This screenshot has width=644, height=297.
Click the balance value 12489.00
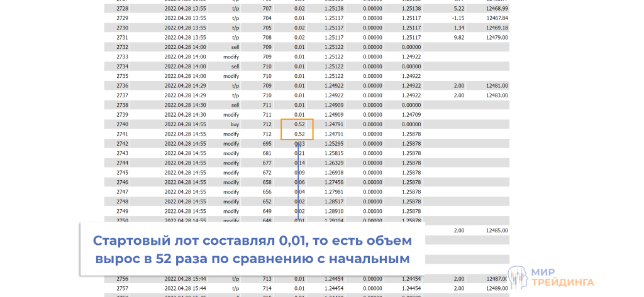pos(496,288)
